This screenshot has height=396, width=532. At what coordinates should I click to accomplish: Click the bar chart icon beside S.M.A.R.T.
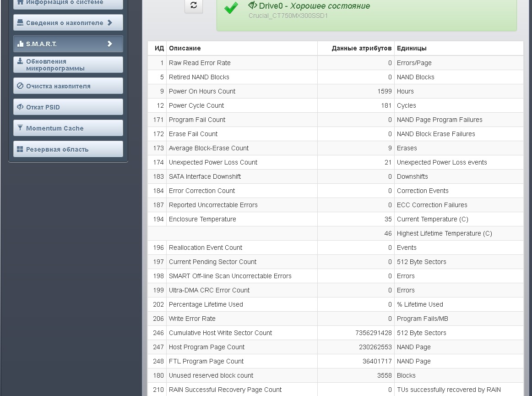(20, 44)
